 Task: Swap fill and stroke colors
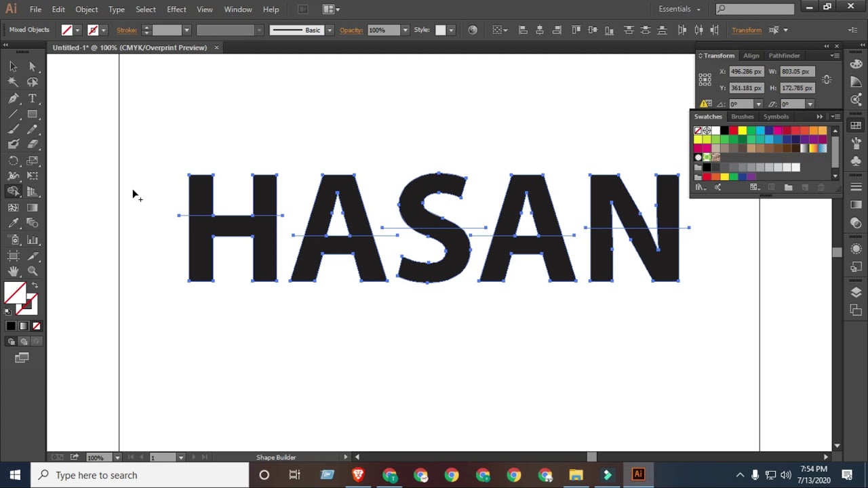35,285
